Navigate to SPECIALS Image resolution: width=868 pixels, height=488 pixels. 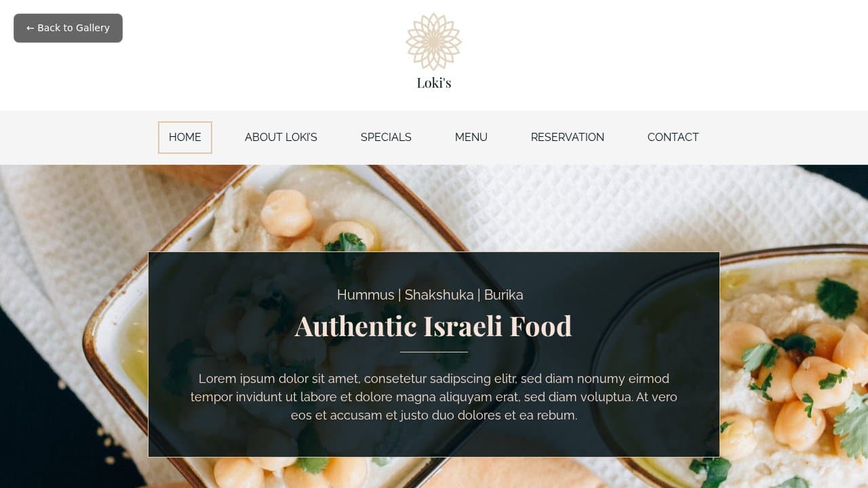click(386, 138)
